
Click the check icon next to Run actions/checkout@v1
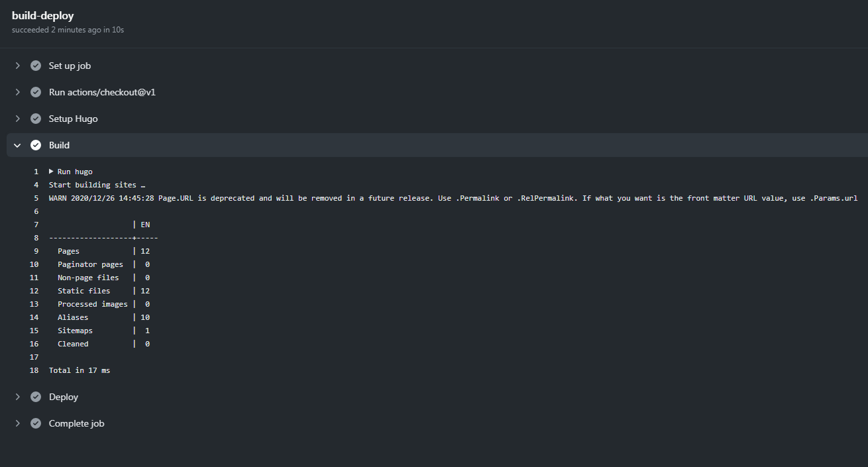pyautogui.click(x=36, y=92)
